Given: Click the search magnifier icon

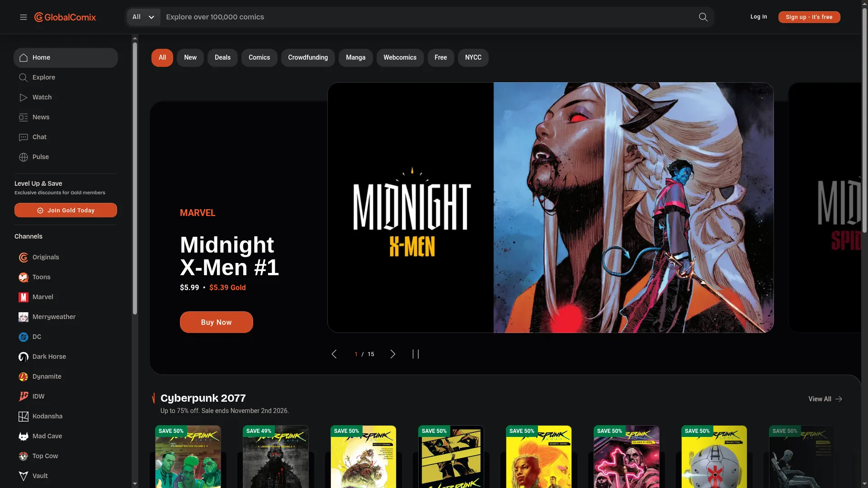Looking at the screenshot, I should coord(703,17).
